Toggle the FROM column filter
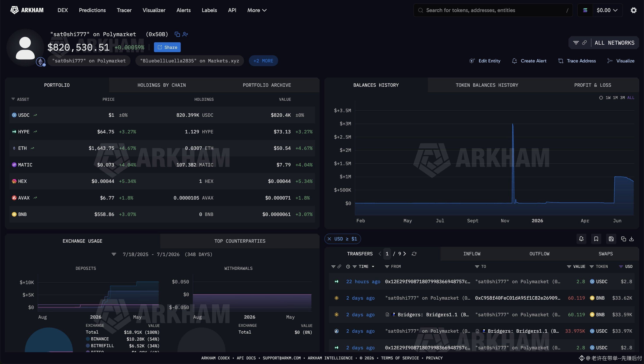The height and width of the screenshot is (364, 644). point(387,267)
